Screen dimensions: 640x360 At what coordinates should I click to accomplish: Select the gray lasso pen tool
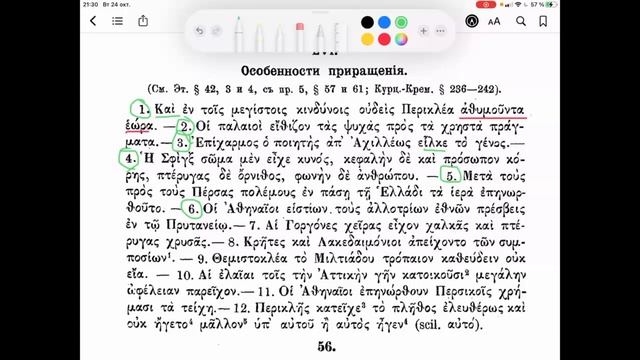tap(320, 38)
